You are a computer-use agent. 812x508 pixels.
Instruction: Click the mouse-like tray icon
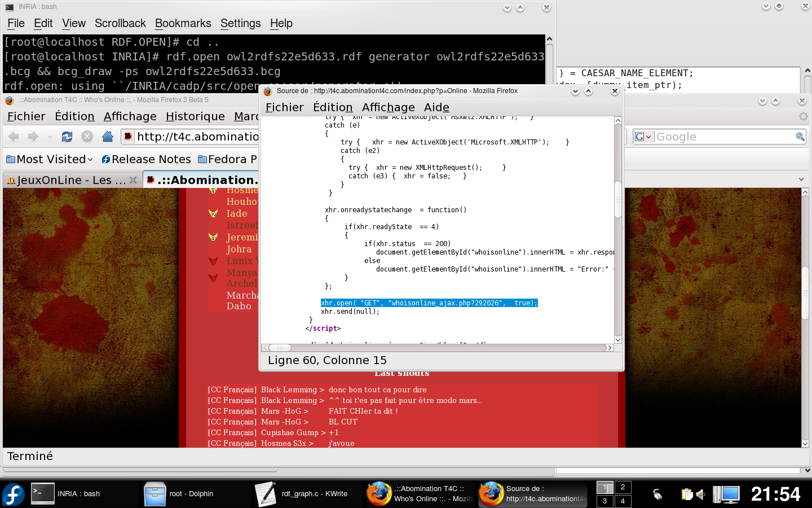click(657, 494)
